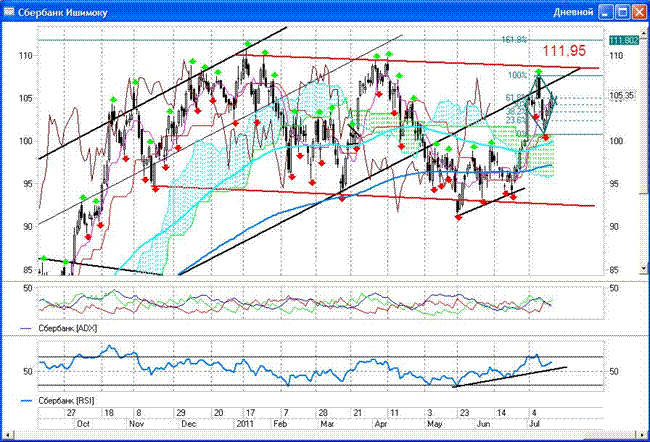Click the 2011 year label on time axis

click(244, 424)
